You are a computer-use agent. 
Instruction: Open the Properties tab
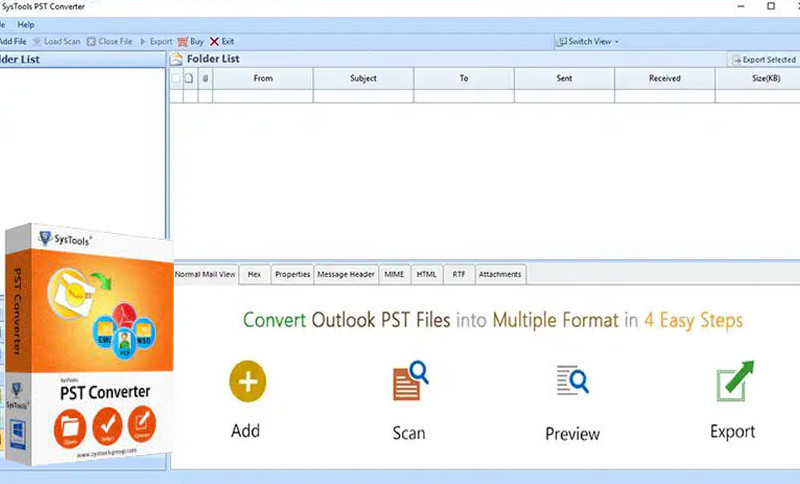(x=292, y=274)
